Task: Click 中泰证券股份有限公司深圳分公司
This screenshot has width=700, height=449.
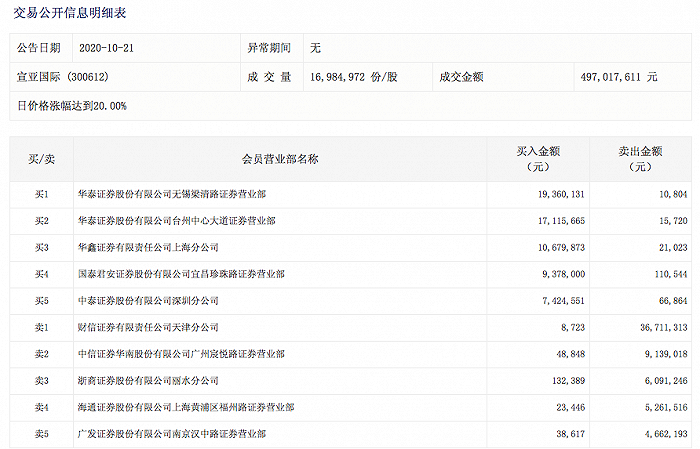Action: point(148,301)
